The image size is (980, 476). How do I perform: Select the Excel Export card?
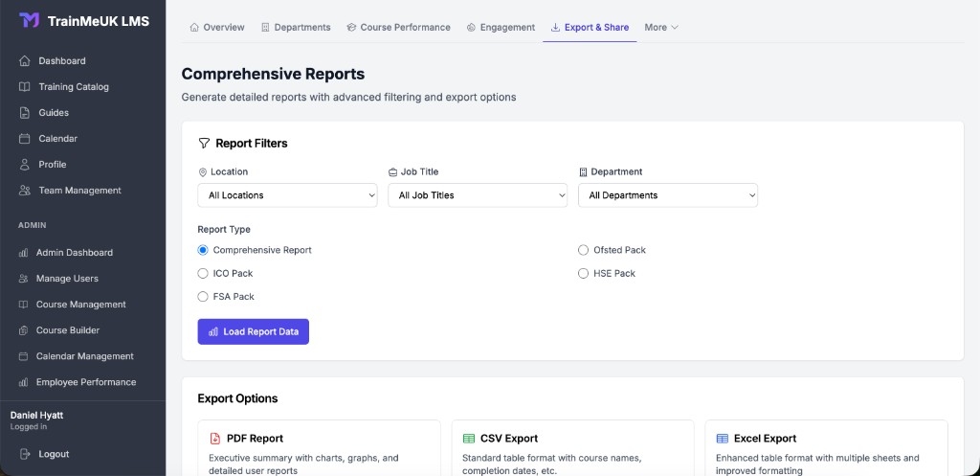tap(826, 448)
